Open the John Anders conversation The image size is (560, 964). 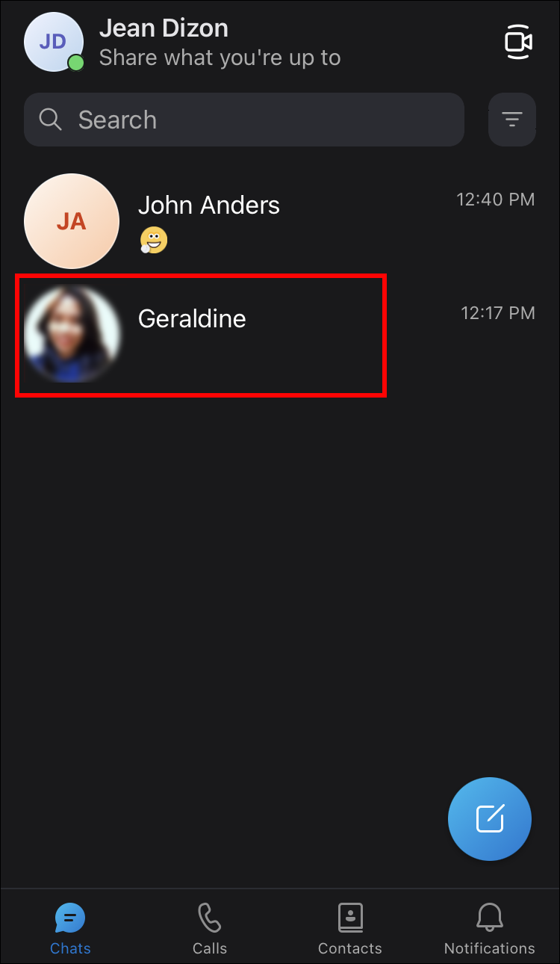(280, 221)
